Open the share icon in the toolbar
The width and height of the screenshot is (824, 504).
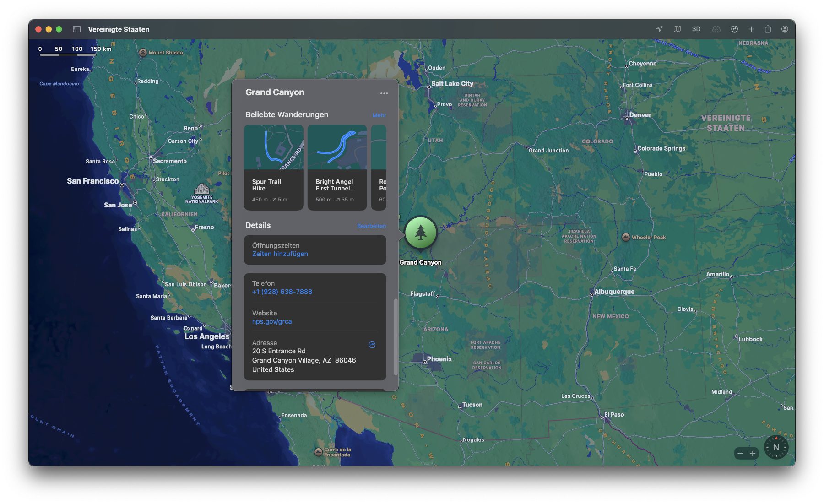(x=768, y=29)
